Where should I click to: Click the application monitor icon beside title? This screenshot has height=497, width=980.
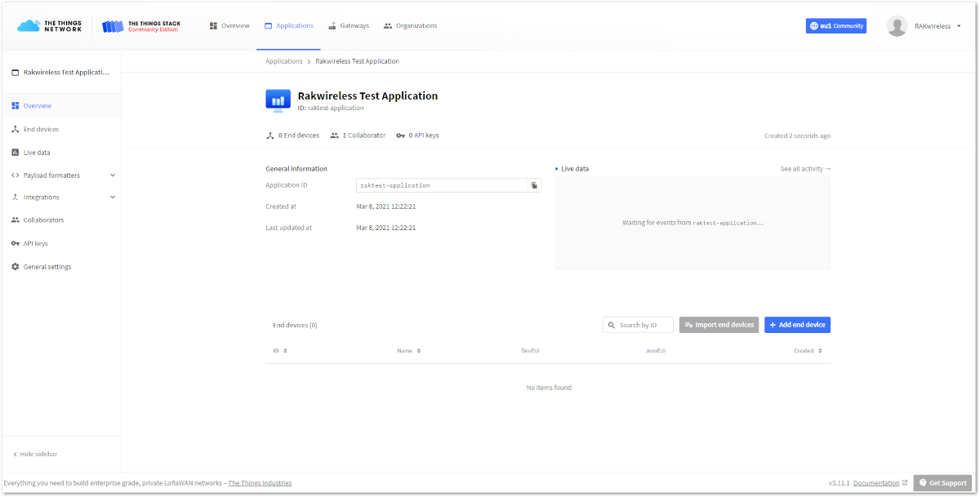tap(278, 100)
